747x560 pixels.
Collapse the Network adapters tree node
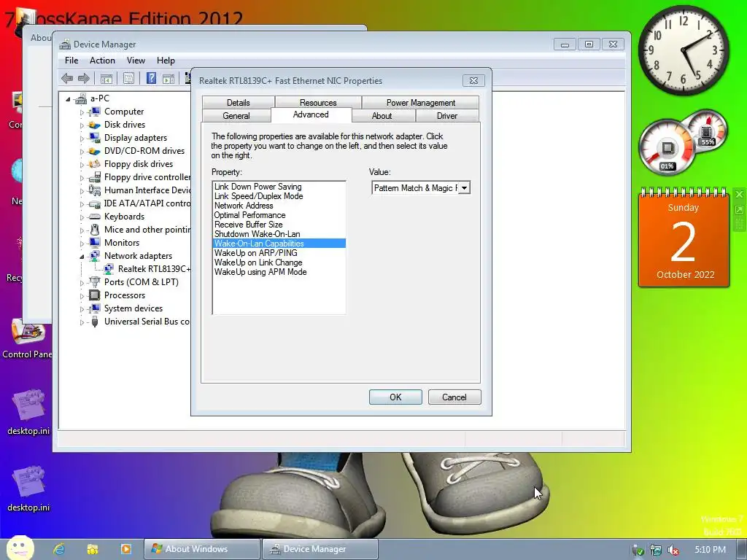[x=82, y=257]
